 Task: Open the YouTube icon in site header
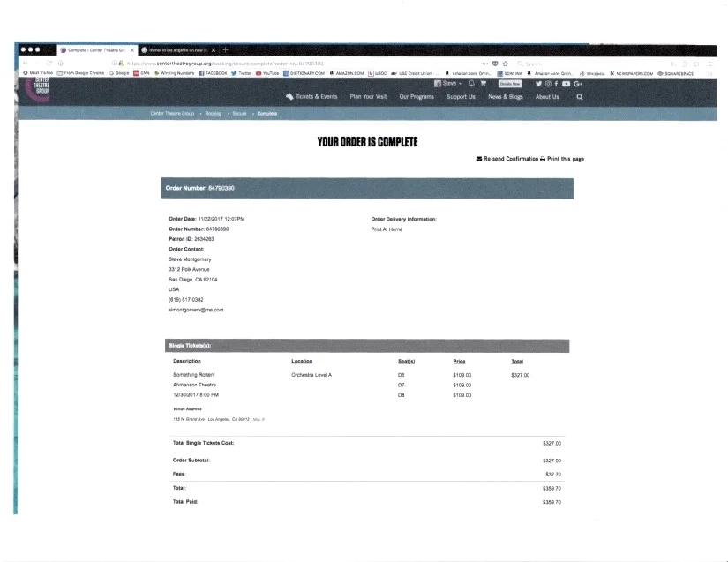click(566, 84)
